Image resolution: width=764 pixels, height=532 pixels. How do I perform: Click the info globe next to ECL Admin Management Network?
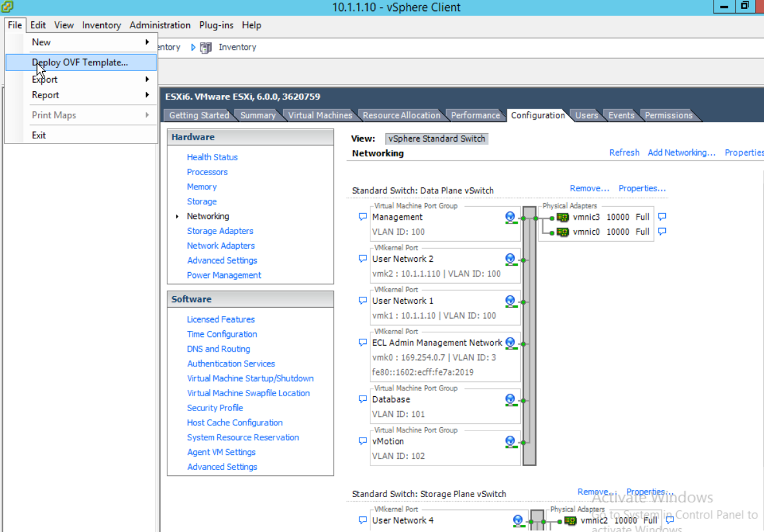click(x=510, y=342)
